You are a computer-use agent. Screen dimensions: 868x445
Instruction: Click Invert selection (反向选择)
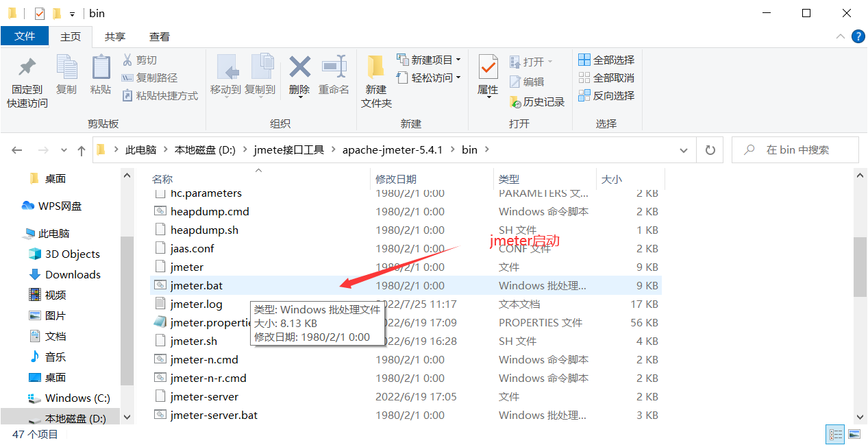point(606,96)
